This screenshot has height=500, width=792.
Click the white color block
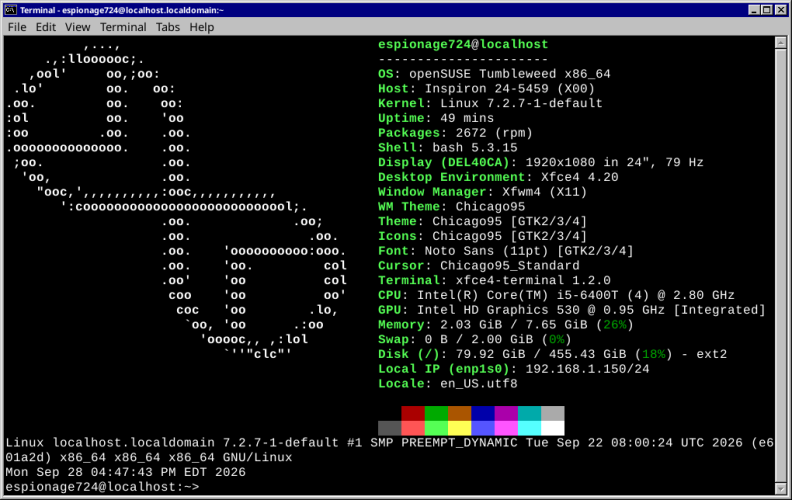(553, 428)
